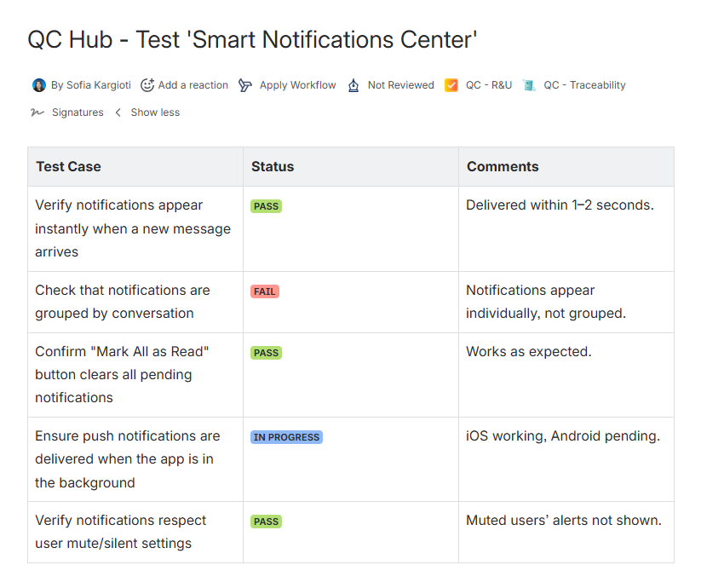Image resolution: width=724 pixels, height=588 pixels.
Task: Click the comment 'iOS working, Android pending.'
Action: (563, 436)
